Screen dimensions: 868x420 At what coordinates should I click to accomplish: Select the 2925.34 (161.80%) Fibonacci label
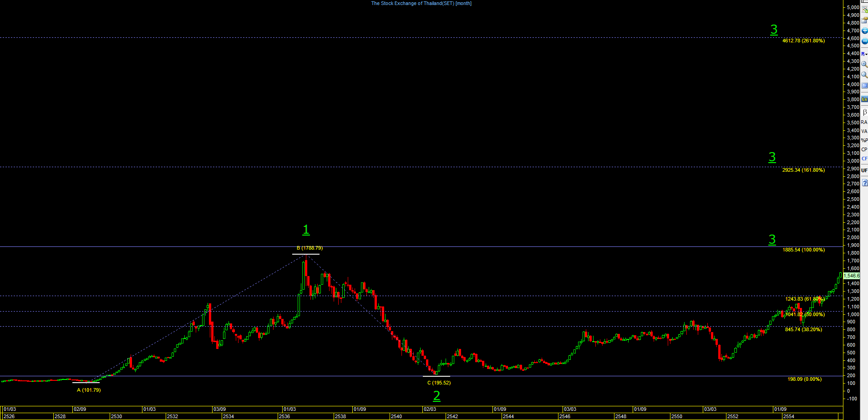803,170
